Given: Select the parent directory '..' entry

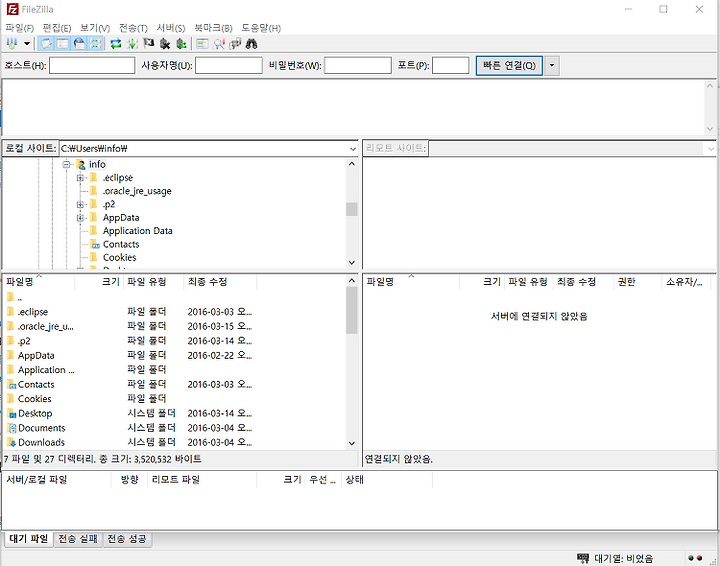Looking at the screenshot, I should click(20, 298).
